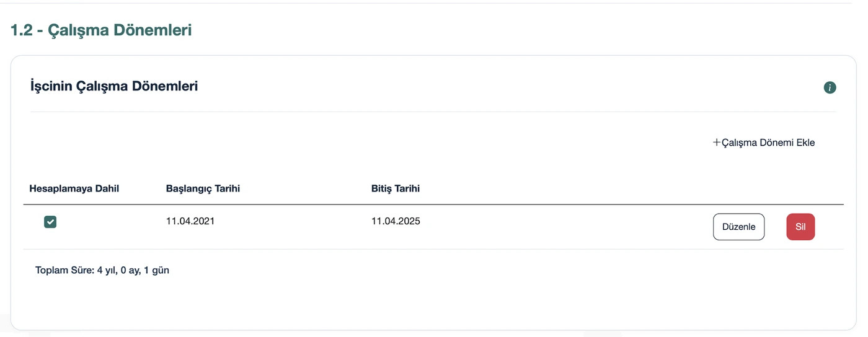The image size is (868, 337).
Task: Add a period via Çalışma Dönemi Ekle
Action: (x=764, y=142)
